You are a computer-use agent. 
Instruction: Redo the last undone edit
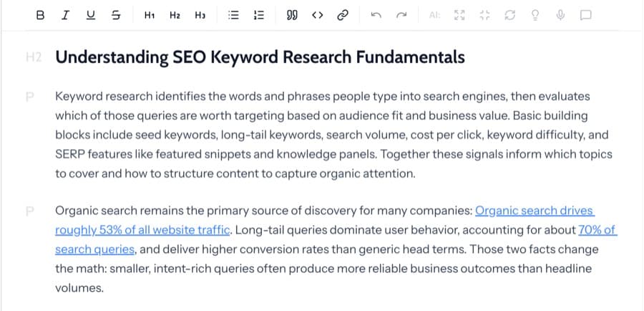(x=401, y=14)
